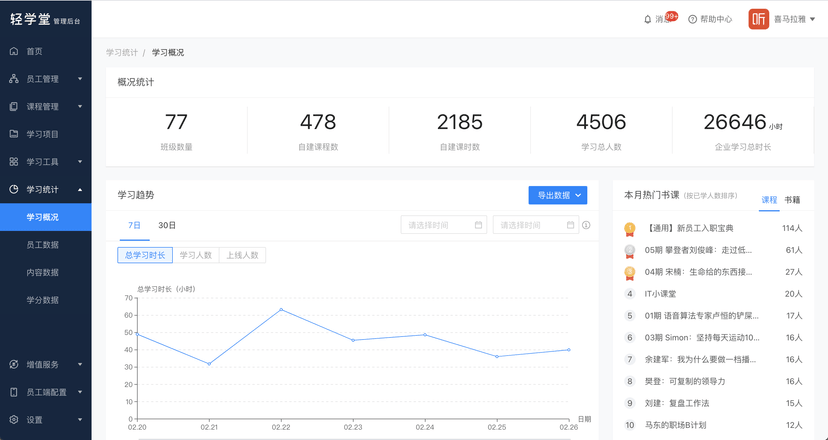Image resolution: width=828 pixels, height=440 pixels.
Task: Click the 轻学堂 logo in sidebar
Action: click(45, 20)
